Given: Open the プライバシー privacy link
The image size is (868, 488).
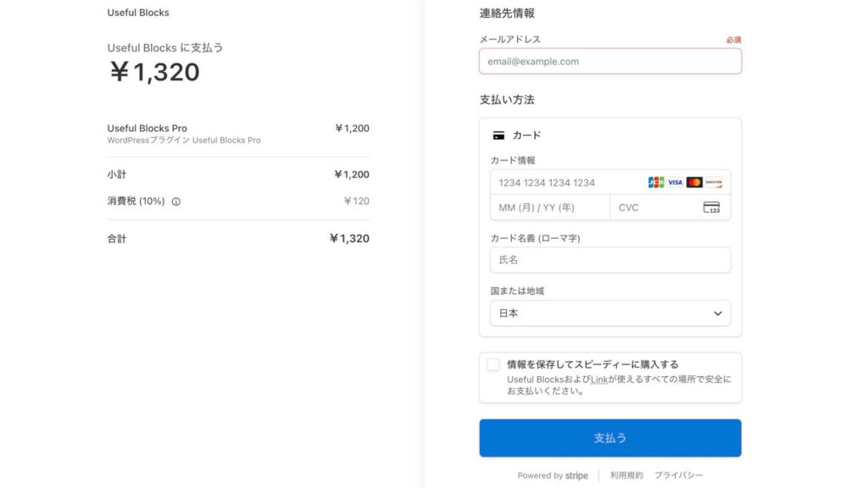Looking at the screenshot, I should pos(678,475).
